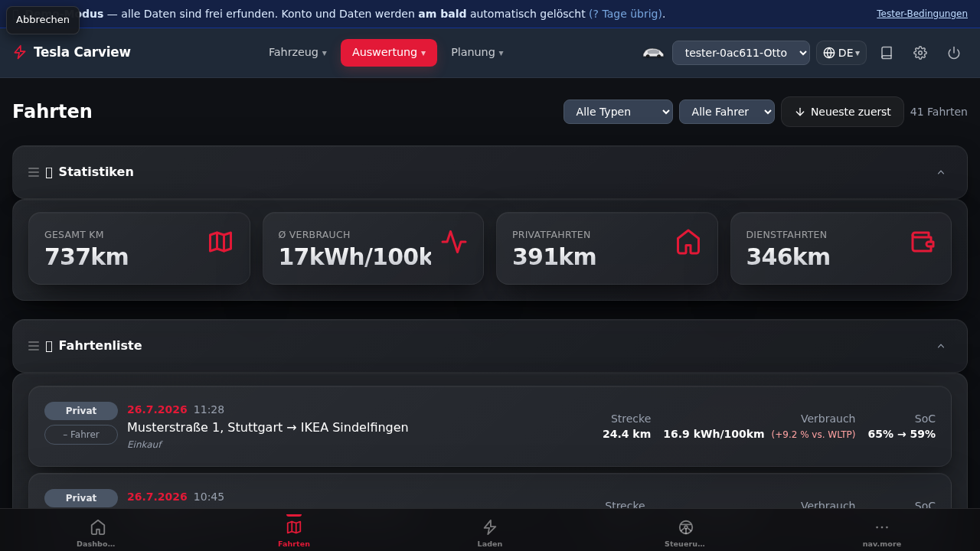
Task: Click the 16.9 kWh/100km consumption value
Action: (714, 434)
